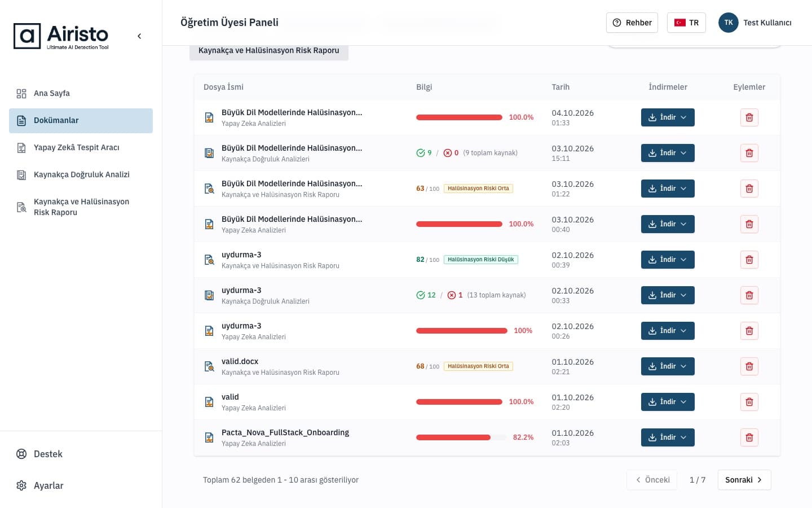This screenshot has height=508, width=812.
Task: Expand İndir dropdown for the 01.10.2026 02:20 row
Action: click(668, 402)
